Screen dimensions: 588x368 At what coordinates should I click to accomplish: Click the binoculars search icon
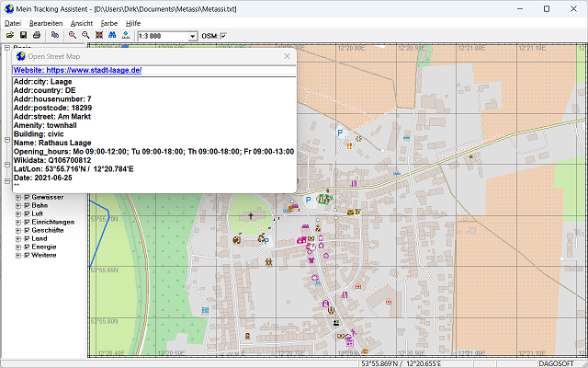[x=111, y=35]
